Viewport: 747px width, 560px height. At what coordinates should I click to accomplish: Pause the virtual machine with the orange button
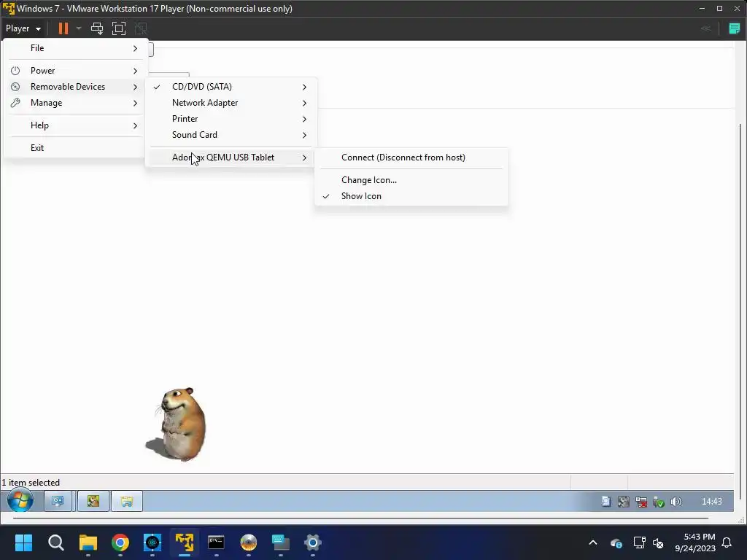[x=63, y=28]
